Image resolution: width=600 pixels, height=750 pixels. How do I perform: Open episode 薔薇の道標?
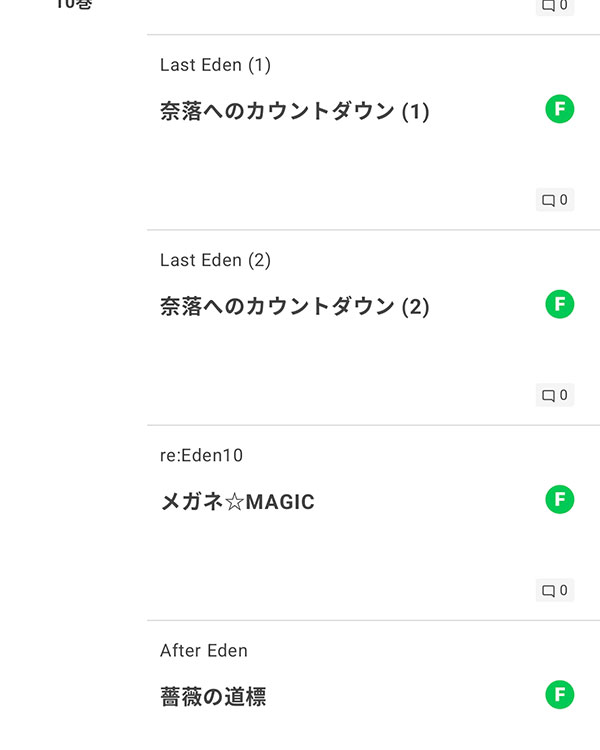click(213, 696)
